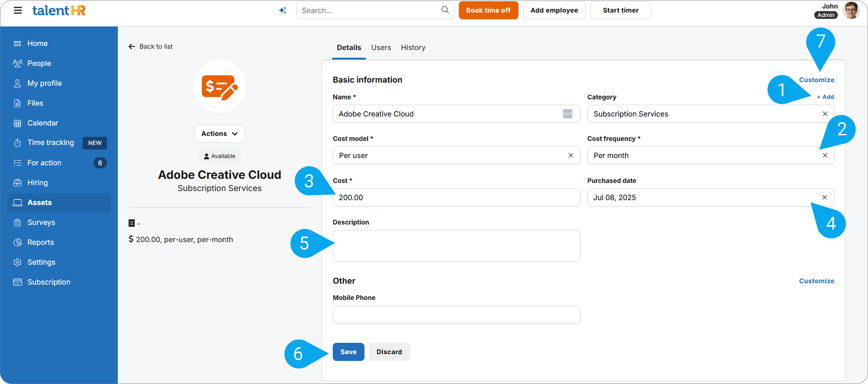Click the Assets laptop icon
Viewport: 868px width, 384px height.
click(x=17, y=203)
